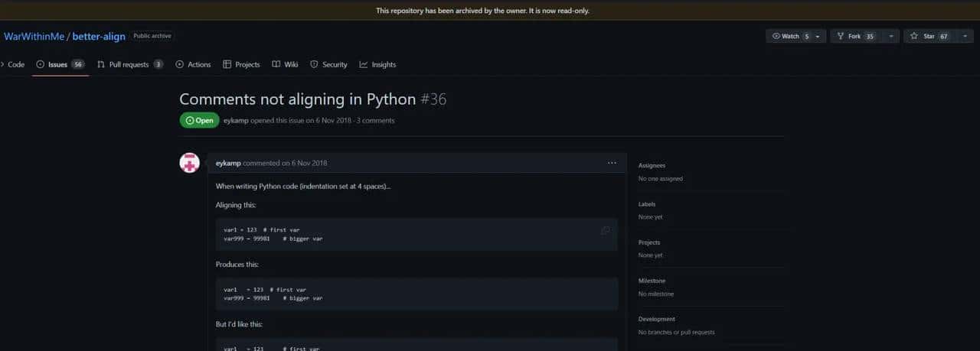Open the comment options ellipsis menu
This screenshot has width=980, height=351.
point(612,163)
